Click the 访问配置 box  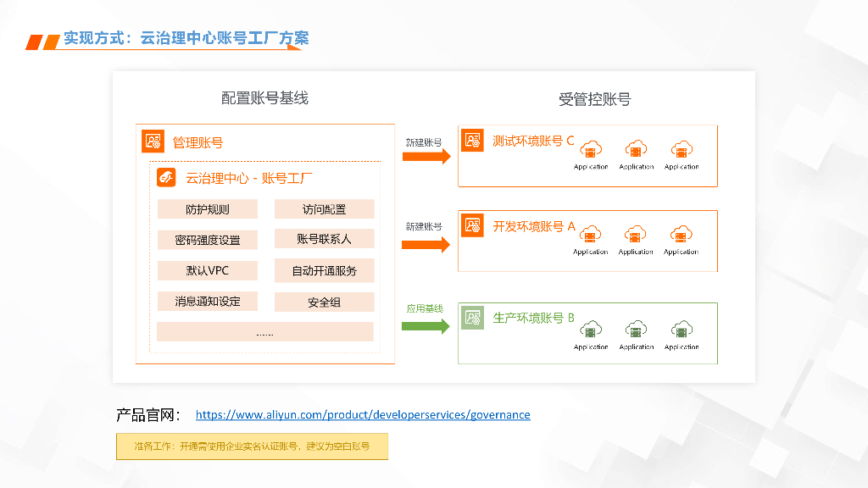pos(325,209)
